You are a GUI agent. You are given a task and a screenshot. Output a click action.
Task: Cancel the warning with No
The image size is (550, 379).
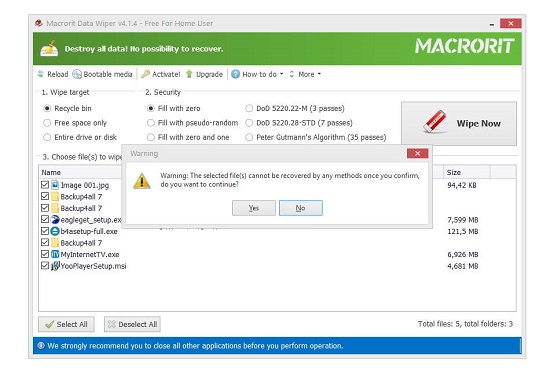pos(301,208)
